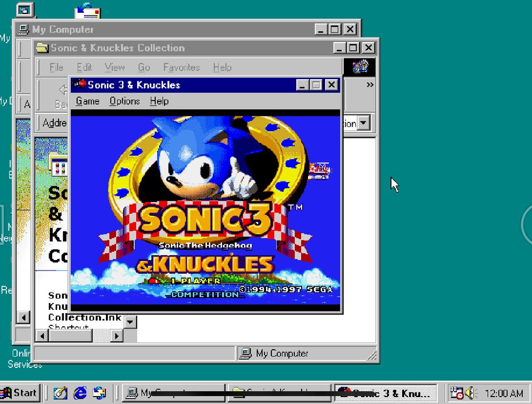Switch to Sonic 3 & Knu... taskbar button
Image resolution: width=532 pixels, height=404 pixels.
386,393
